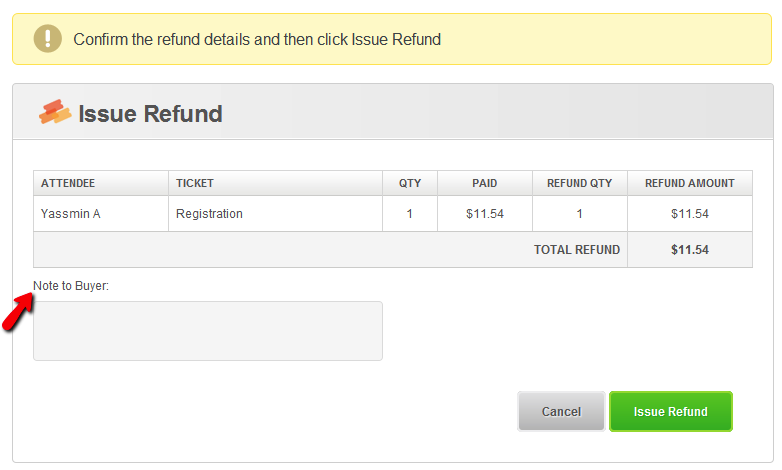Focus the Note to Buyer text box
Viewport: 782px width, 470px height.
point(208,331)
